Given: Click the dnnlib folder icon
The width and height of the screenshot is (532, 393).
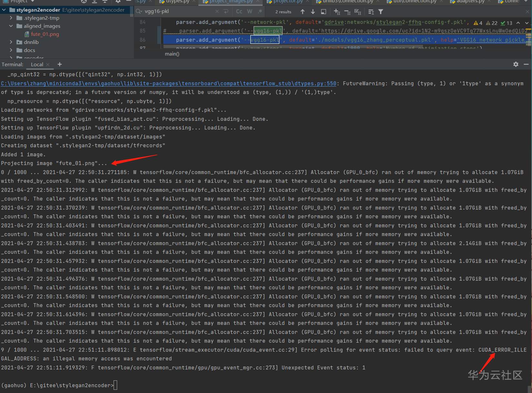Looking at the screenshot, I should (x=19, y=42).
